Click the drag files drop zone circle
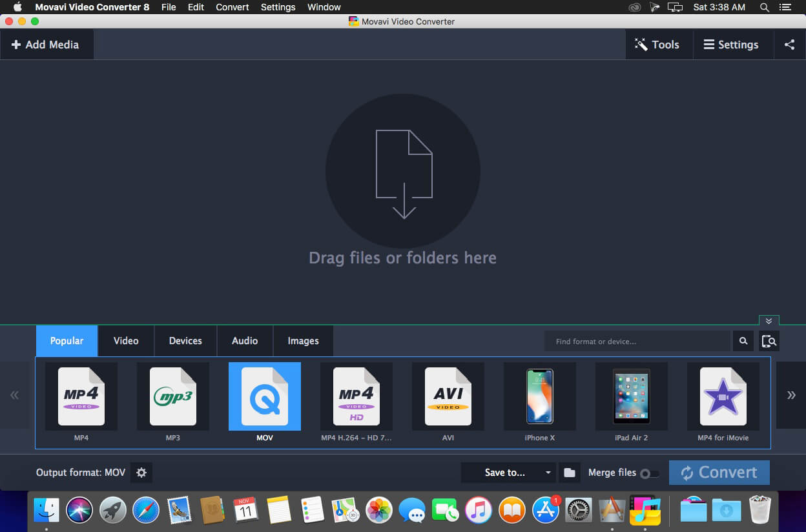This screenshot has height=532, width=806. (x=403, y=171)
